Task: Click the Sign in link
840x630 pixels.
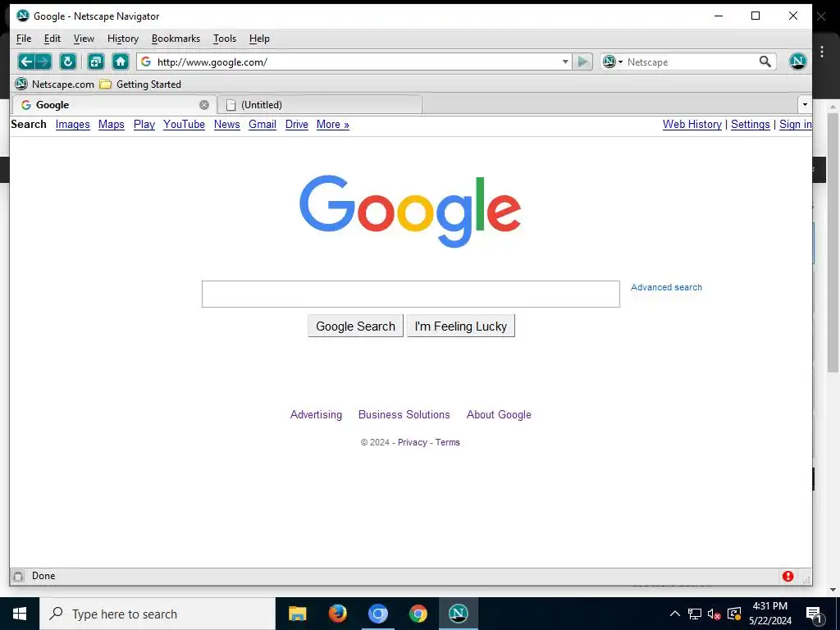Action: [x=796, y=125]
